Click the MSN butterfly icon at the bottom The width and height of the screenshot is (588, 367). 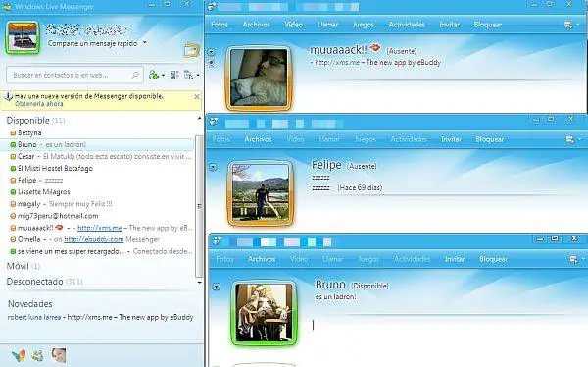(19, 355)
